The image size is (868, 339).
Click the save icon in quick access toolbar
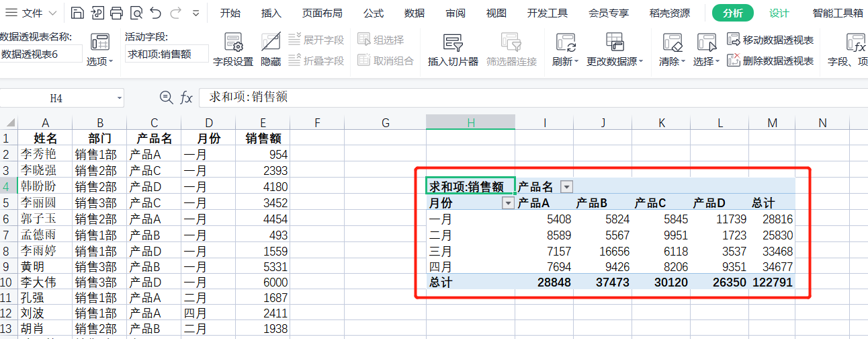(x=77, y=13)
